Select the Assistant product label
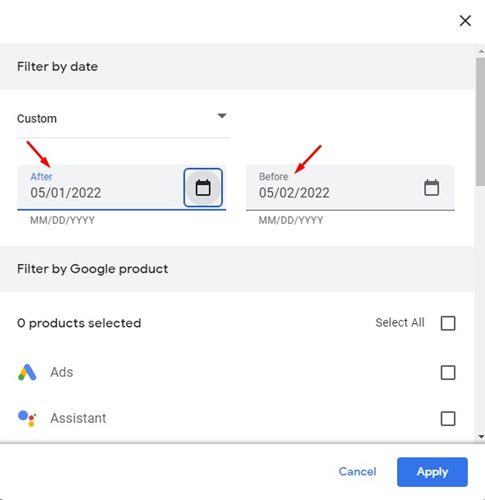485x500 pixels. pyautogui.click(x=78, y=418)
